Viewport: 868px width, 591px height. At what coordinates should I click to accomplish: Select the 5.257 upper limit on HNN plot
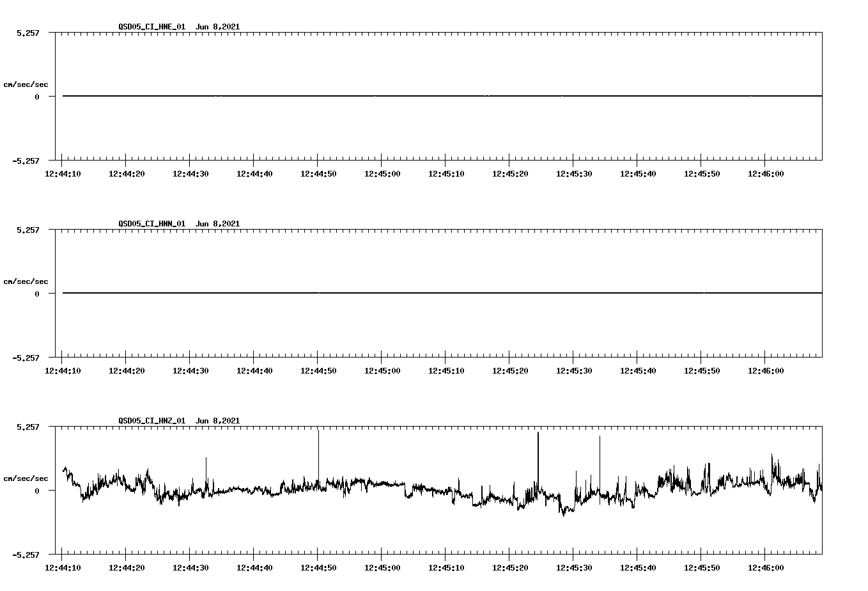coord(27,230)
